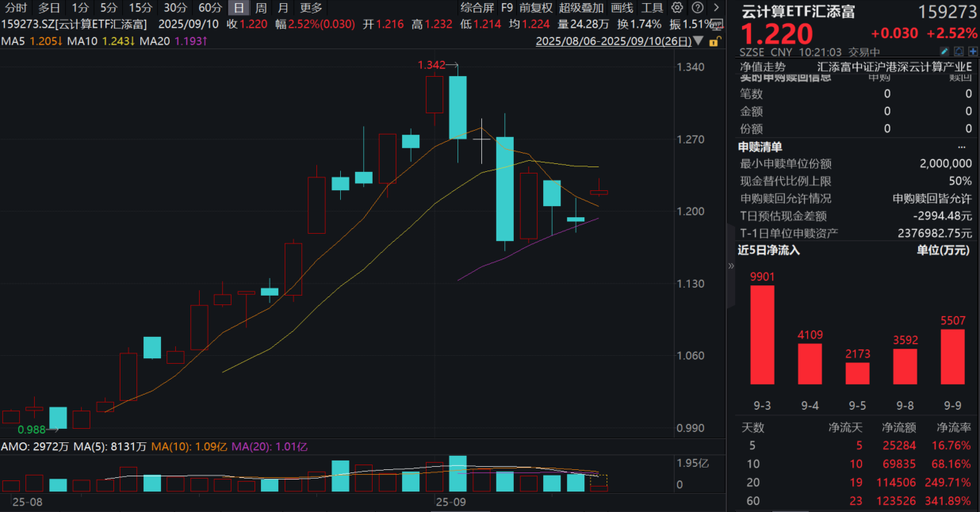Click the pencil edit icon beside the quote time
This screenshot has height=512, width=980.
(944, 50)
